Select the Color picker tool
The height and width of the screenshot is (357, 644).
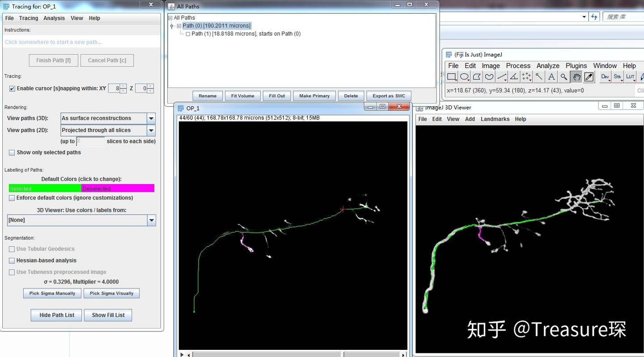[x=588, y=76]
